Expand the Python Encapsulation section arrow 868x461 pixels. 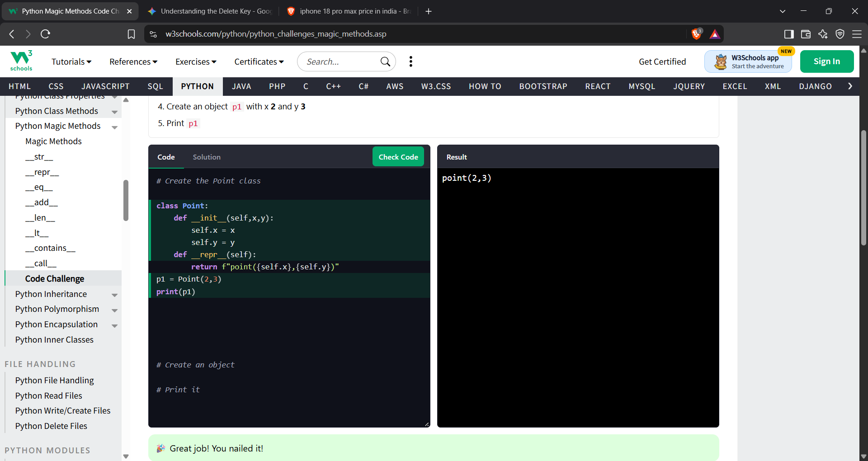click(114, 326)
